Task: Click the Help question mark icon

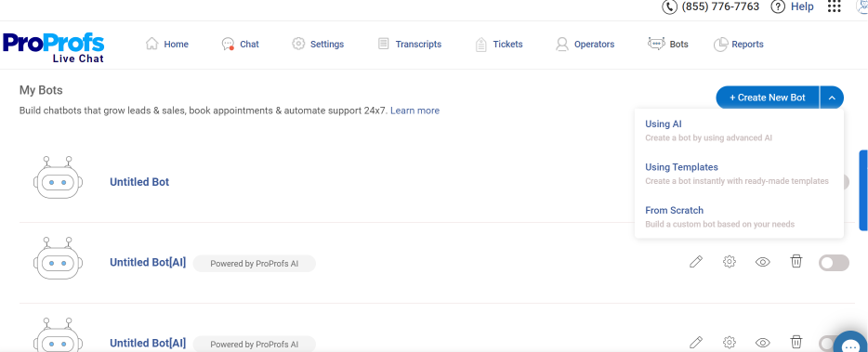Action: [x=778, y=7]
